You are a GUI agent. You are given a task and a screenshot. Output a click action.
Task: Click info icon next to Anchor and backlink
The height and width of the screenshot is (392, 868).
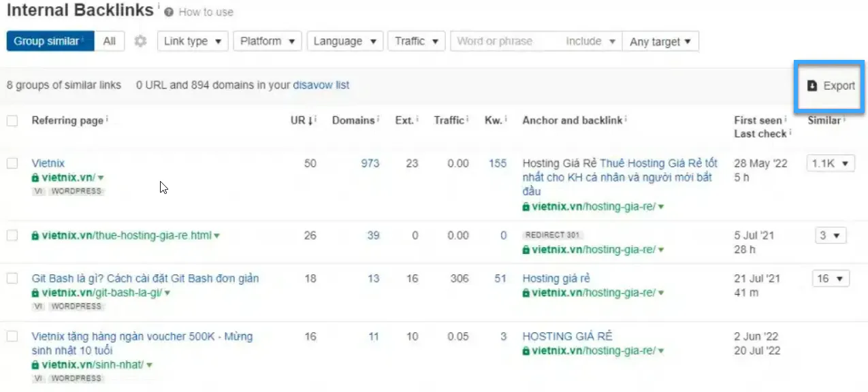point(626,119)
